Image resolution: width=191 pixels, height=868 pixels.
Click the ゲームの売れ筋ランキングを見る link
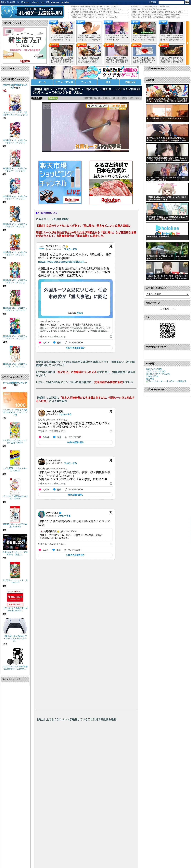coord(15,384)
